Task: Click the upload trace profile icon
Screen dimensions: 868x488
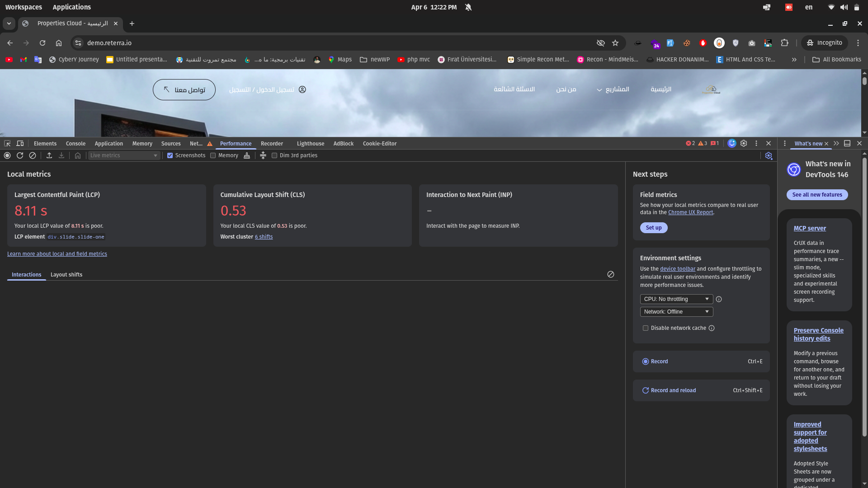Action: pos(49,155)
